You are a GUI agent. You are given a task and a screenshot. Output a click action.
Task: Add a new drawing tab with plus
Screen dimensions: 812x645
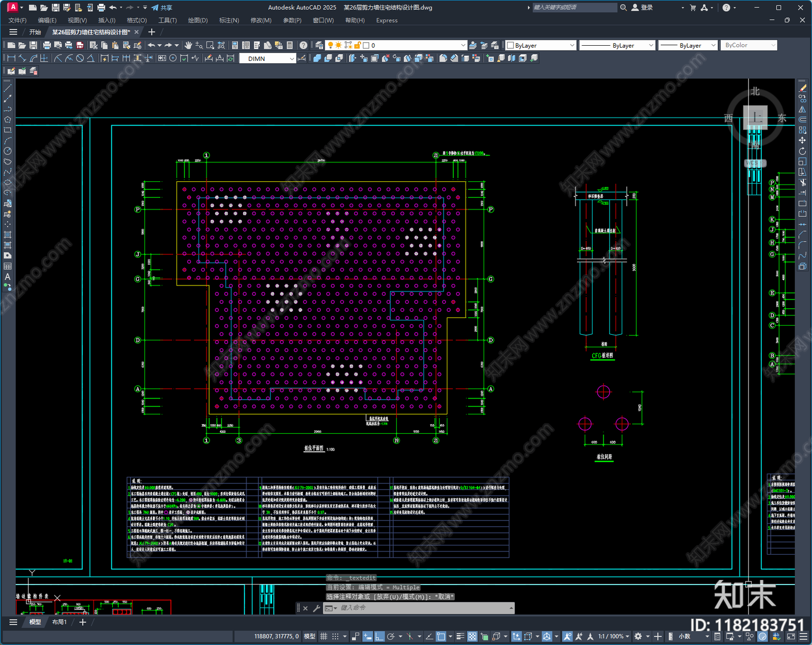(x=151, y=32)
